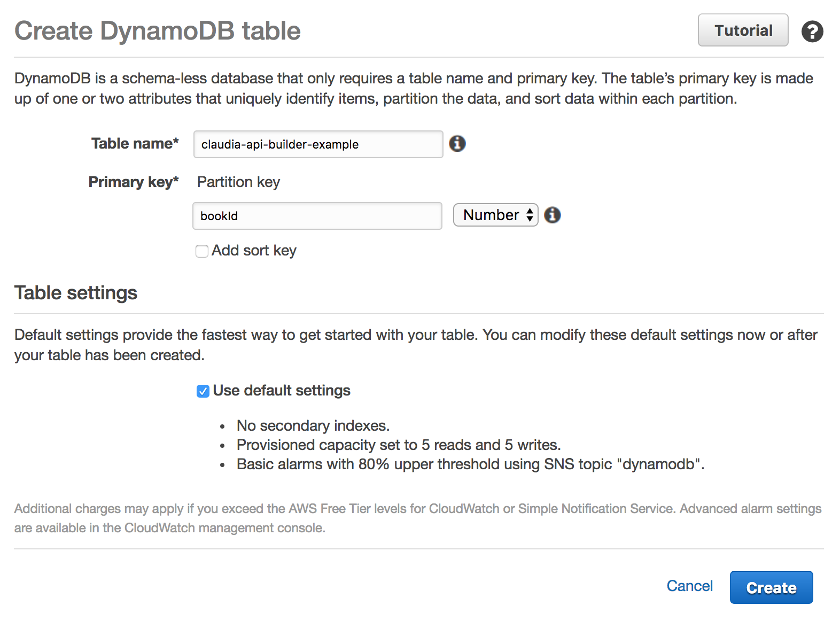Focus the bookId partition key field

(317, 216)
